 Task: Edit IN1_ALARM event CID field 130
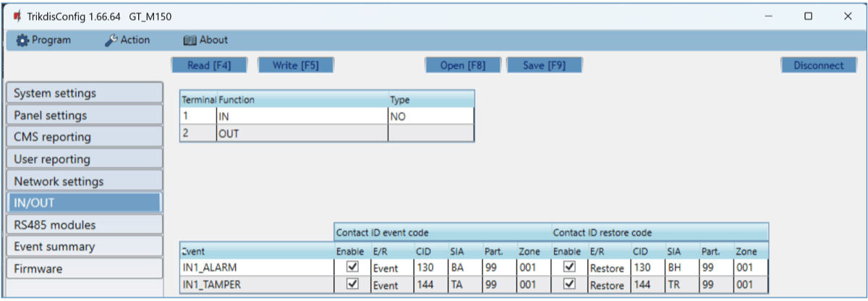coord(430,268)
